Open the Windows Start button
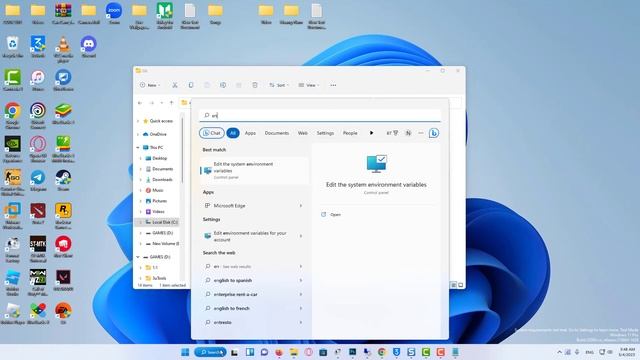Image resolution: width=640 pixels, height=360 pixels. pos(185,352)
